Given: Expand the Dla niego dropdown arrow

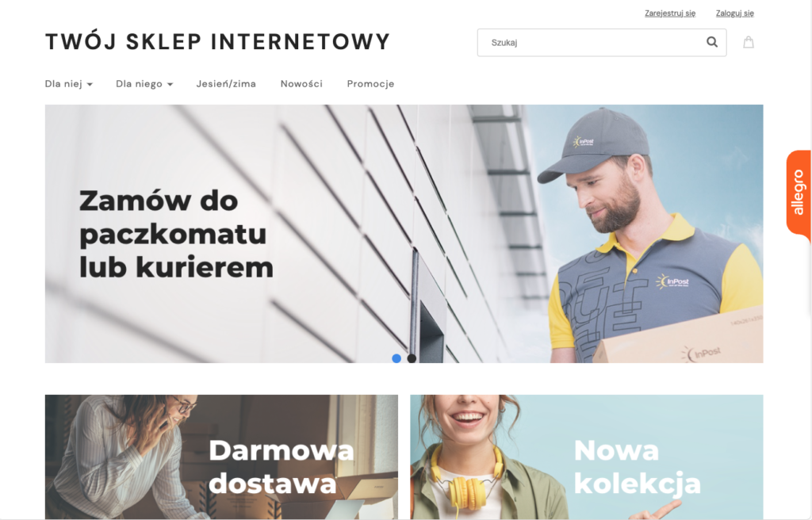Looking at the screenshot, I should coord(170,85).
